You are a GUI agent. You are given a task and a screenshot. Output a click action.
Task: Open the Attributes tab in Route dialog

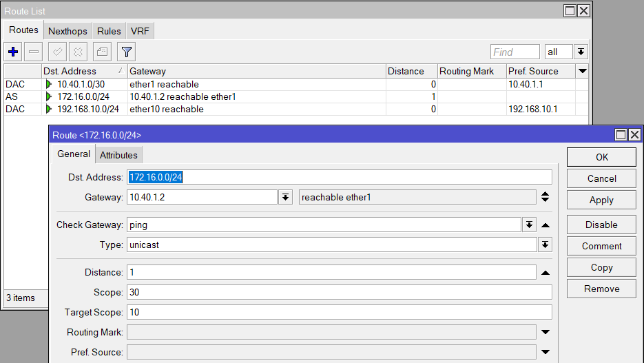click(x=118, y=155)
